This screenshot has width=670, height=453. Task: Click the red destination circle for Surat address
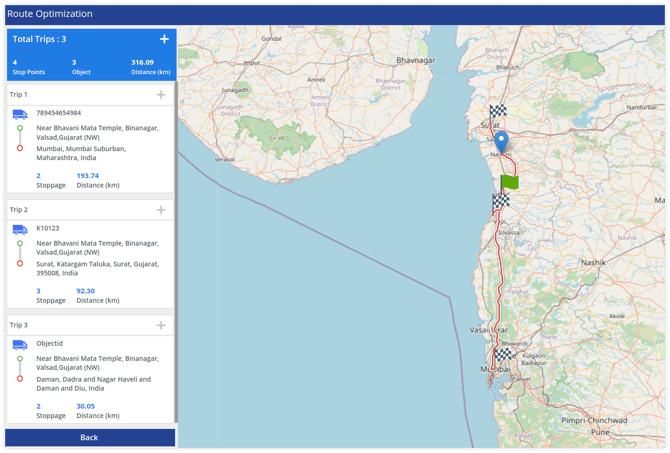pos(20,263)
